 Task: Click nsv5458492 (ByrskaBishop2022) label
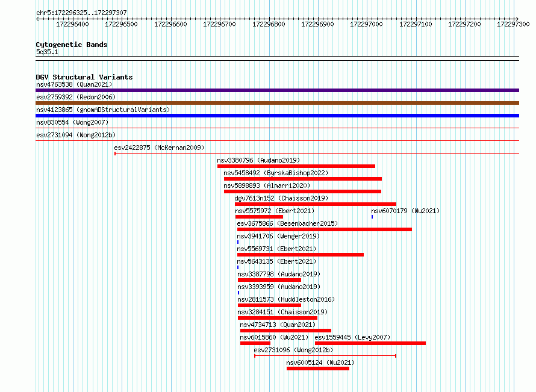276,173
